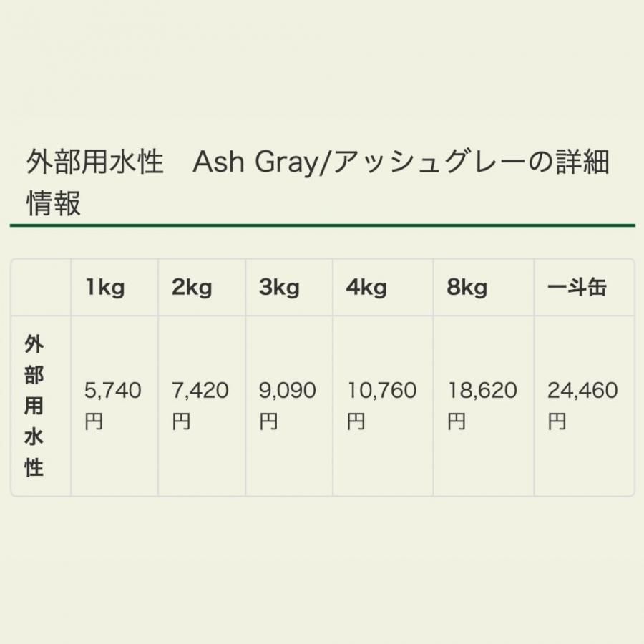The height and width of the screenshot is (644, 644).
Task: Click the 18,620円 price cell
Action: point(484,406)
